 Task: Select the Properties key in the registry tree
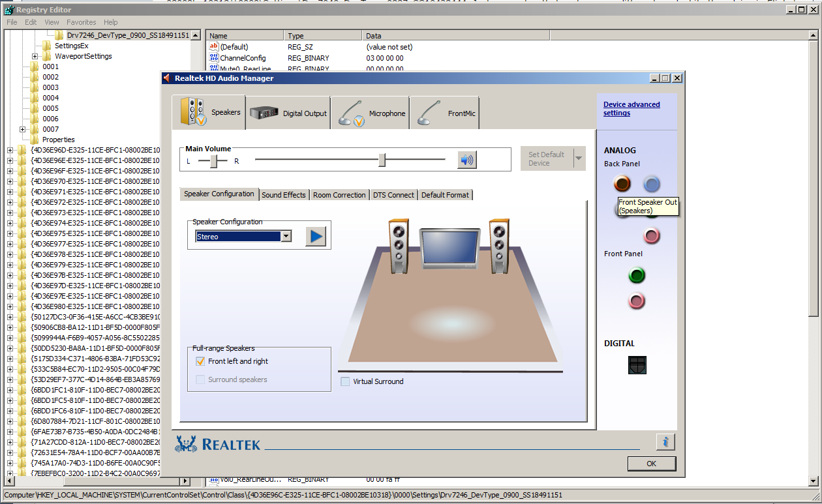(x=58, y=140)
